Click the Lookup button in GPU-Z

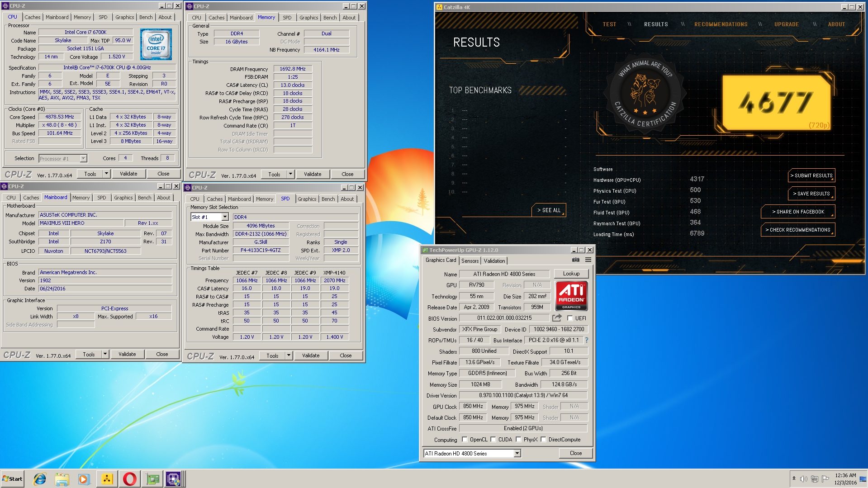[571, 274]
